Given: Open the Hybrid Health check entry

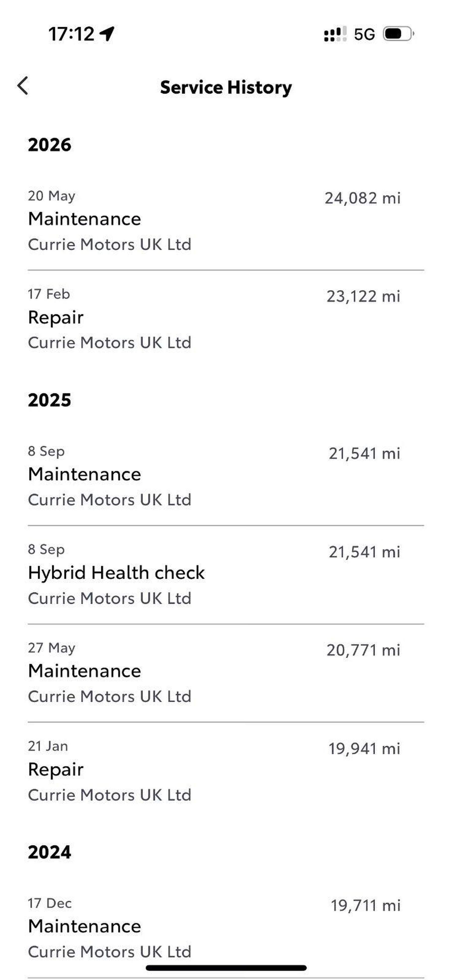Looking at the screenshot, I should 226,574.
